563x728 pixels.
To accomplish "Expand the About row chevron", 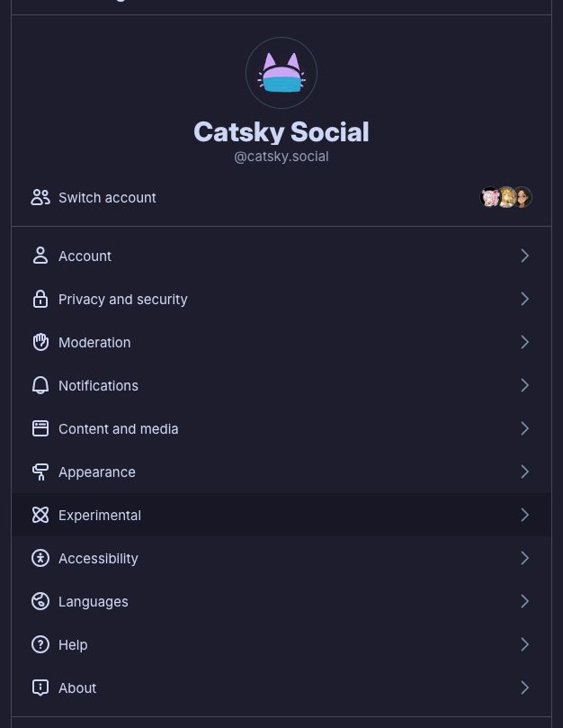I will click(524, 688).
